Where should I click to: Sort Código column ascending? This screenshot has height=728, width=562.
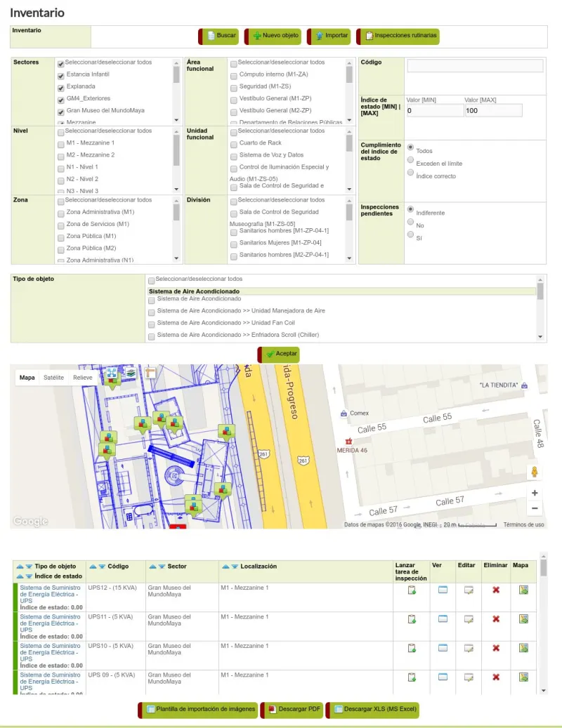click(x=93, y=567)
